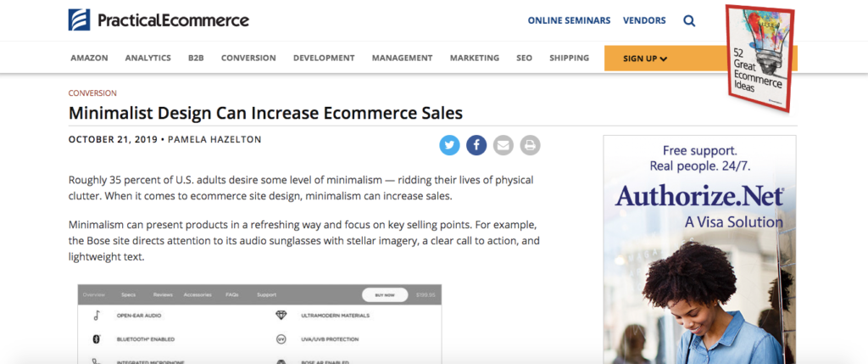Open the Marketing category
Viewport: 868px width, 364px height.
click(x=475, y=58)
